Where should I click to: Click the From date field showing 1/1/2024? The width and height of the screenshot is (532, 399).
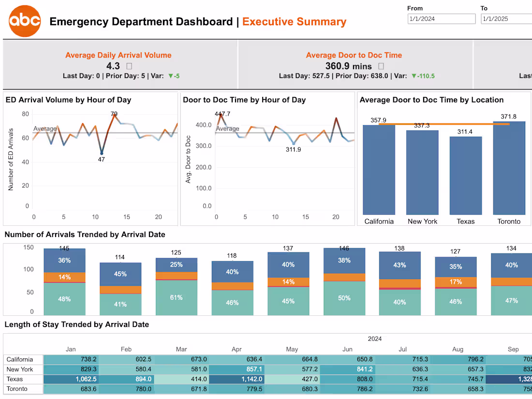[x=441, y=18]
